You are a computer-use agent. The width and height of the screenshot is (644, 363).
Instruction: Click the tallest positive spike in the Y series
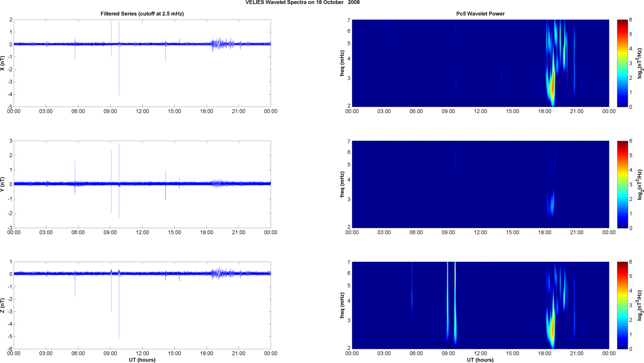pos(119,162)
